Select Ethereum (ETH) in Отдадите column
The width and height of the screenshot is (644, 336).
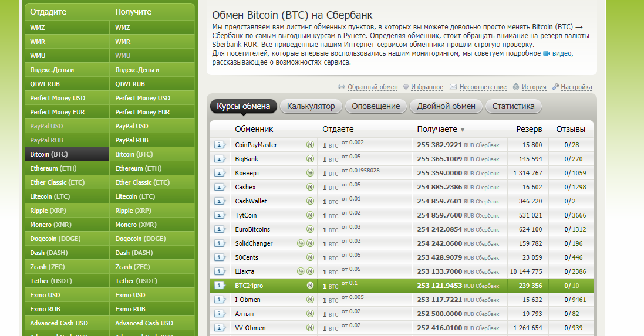click(52, 168)
